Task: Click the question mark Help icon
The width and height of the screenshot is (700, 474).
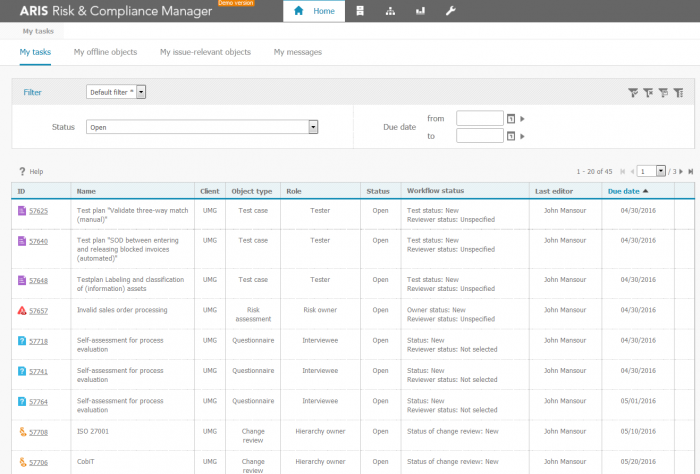Action: coord(22,171)
